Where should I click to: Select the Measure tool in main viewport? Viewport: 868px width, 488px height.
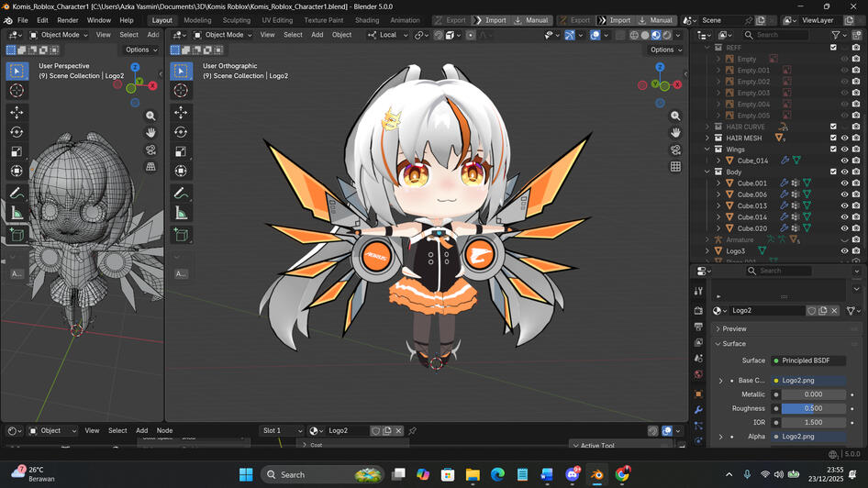[x=181, y=213]
